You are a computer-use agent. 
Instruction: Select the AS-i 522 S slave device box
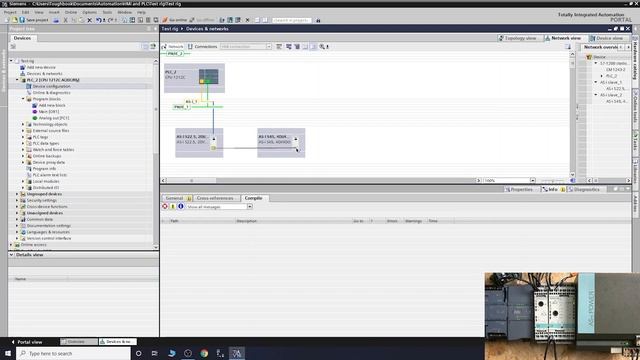199,143
